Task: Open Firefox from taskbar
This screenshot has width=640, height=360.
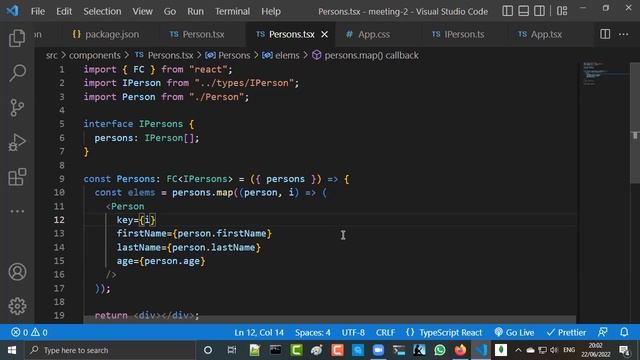Action: 460,350
